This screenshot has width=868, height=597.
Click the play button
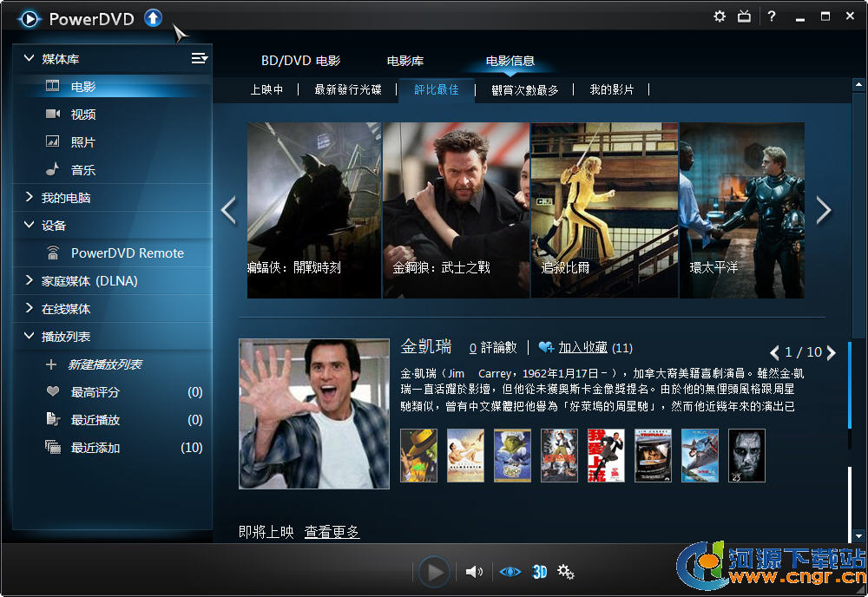coord(434,572)
